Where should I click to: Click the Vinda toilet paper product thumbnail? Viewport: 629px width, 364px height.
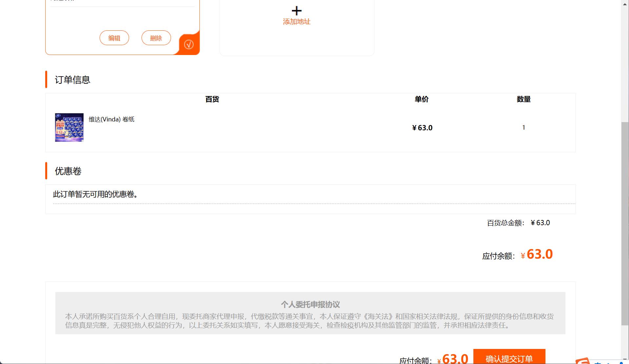click(x=69, y=127)
